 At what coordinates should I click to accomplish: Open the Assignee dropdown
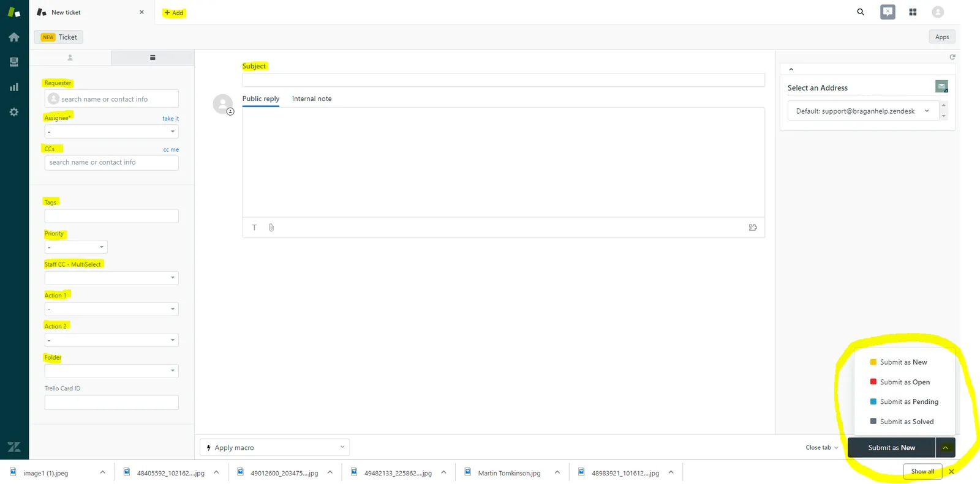[x=111, y=132]
